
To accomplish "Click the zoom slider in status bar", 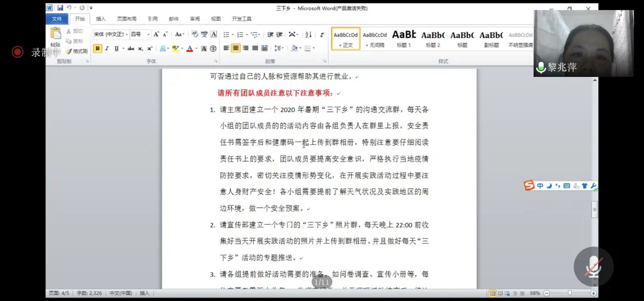I will [x=570, y=293].
